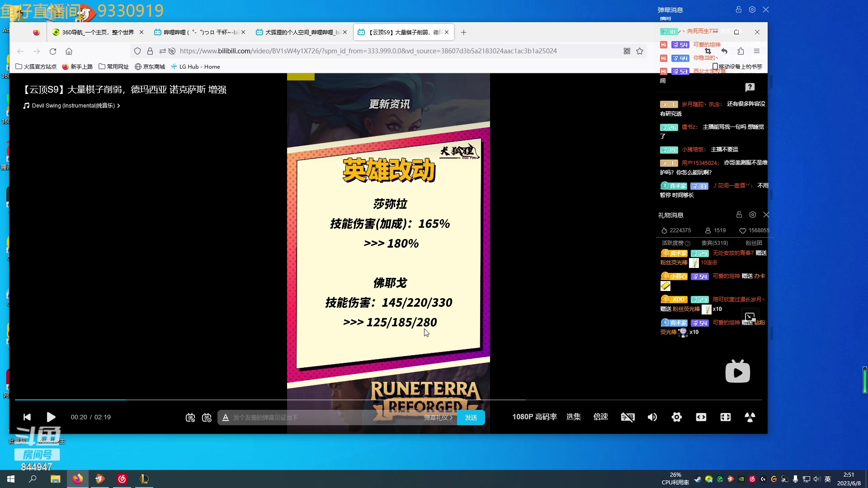The image size is (868, 488).
Task: View site security lock info
Action: pyautogui.click(x=150, y=51)
